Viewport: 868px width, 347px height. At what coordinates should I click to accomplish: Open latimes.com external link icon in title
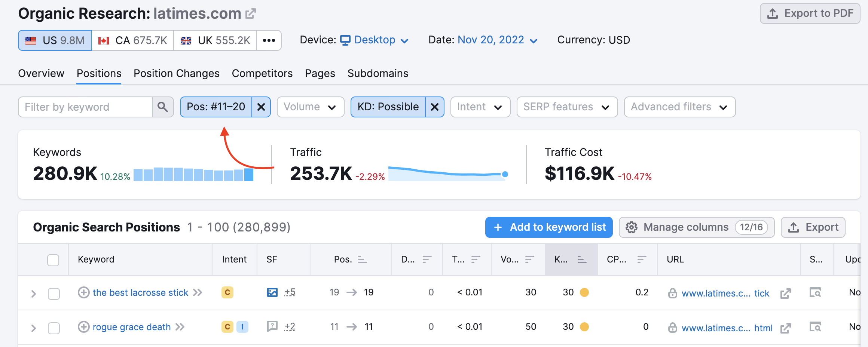click(250, 14)
